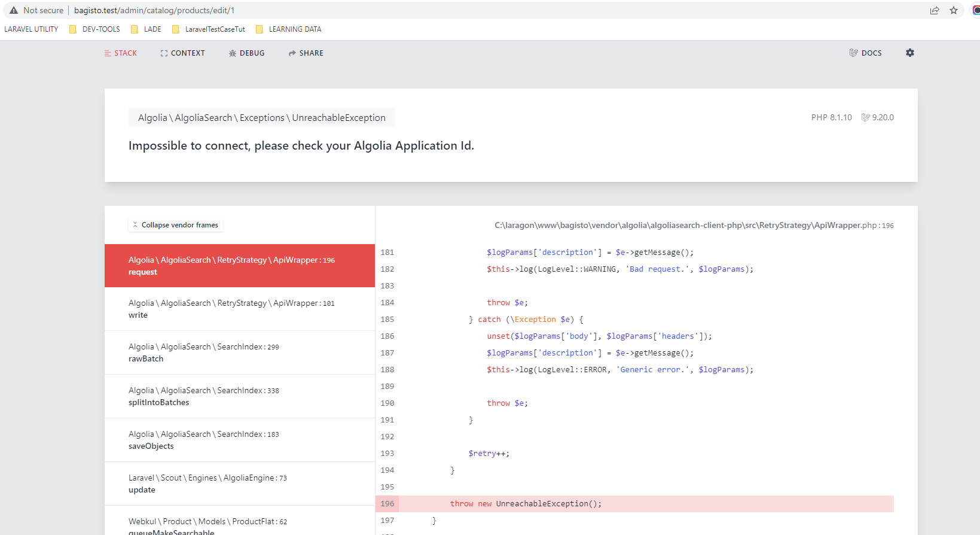
Task: Click code line 'Generic error.' log
Action: pyautogui.click(x=620, y=370)
